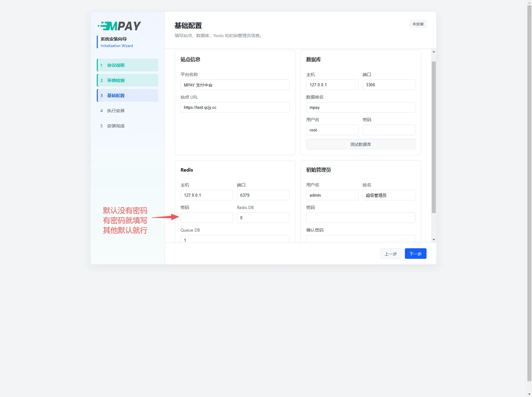The width and height of the screenshot is (532, 397).
Task: Click the 确认密码 field
Action: (361, 239)
